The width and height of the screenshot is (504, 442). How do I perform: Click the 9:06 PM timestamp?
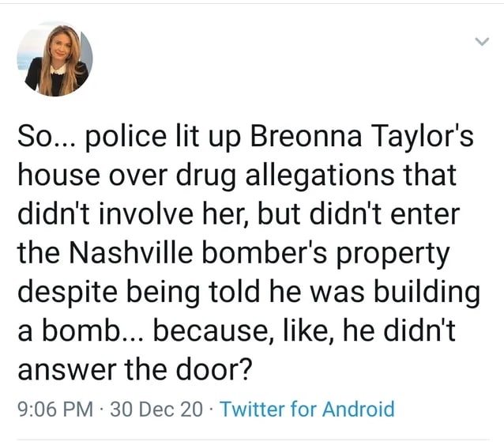tap(55, 410)
